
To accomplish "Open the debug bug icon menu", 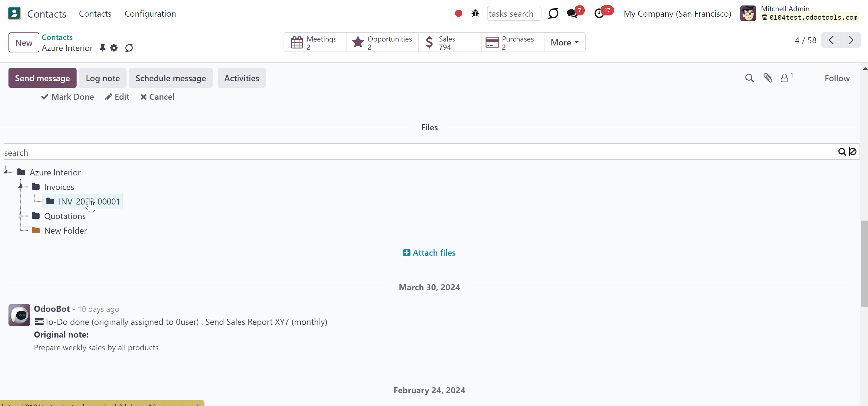I will pos(475,14).
